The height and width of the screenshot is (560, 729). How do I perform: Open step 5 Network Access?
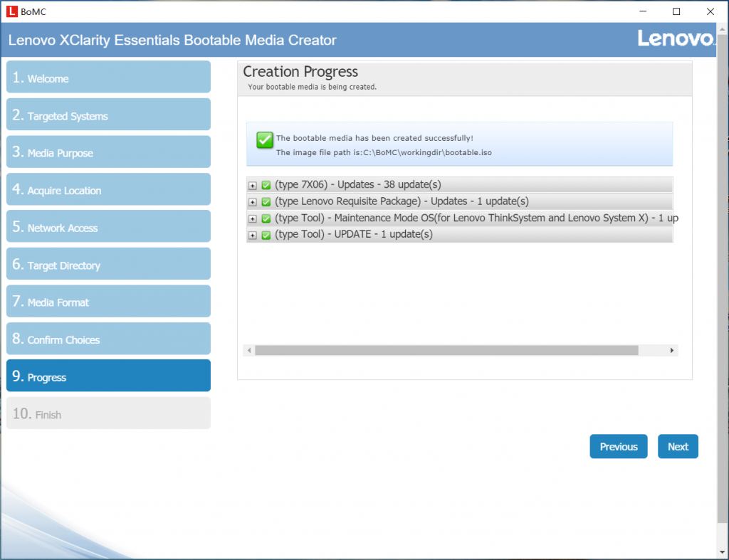point(108,226)
